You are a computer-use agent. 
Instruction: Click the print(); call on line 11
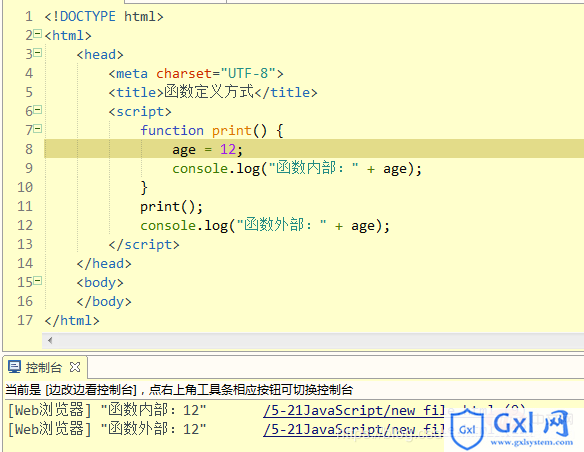(171, 206)
